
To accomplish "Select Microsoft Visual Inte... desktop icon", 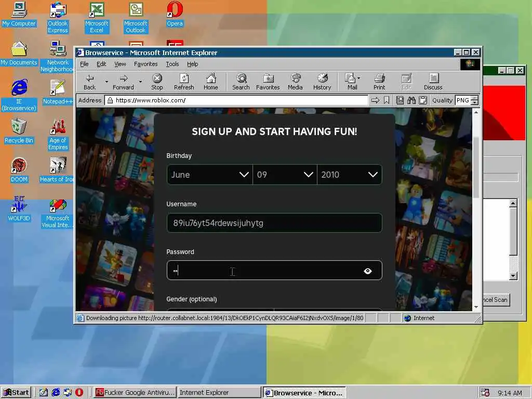I will (x=57, y=212).
